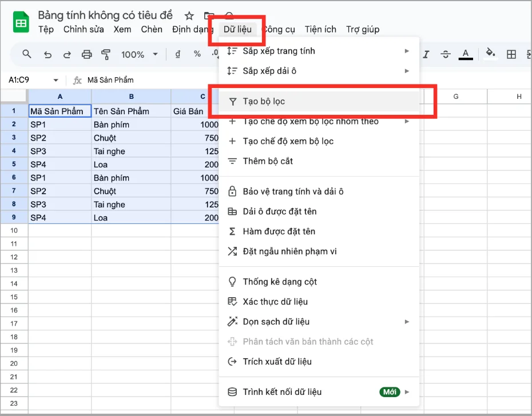This screenshot has height=416, width=532.
Task: Choose Xác thực dữ liệu
Action: tap(319, 302)
